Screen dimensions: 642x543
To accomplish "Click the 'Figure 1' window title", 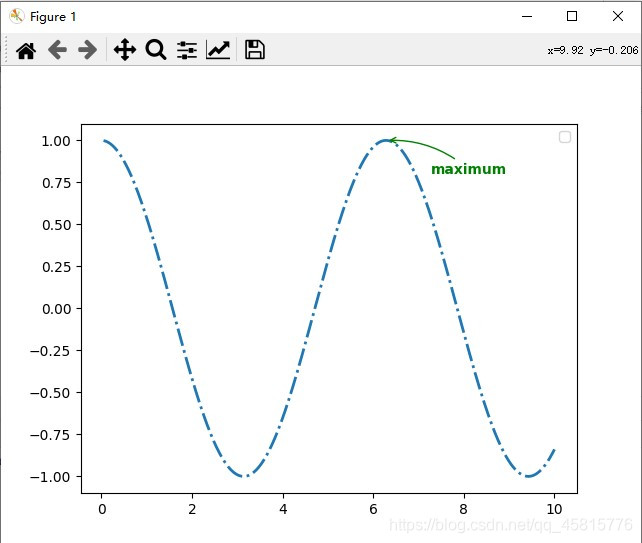I will [53, 17].
